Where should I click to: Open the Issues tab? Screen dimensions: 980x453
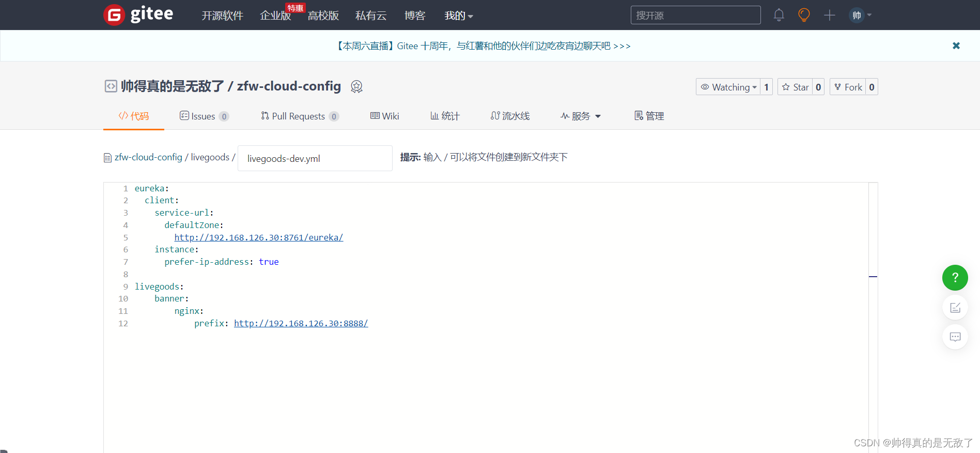click(x=204, y=116)
